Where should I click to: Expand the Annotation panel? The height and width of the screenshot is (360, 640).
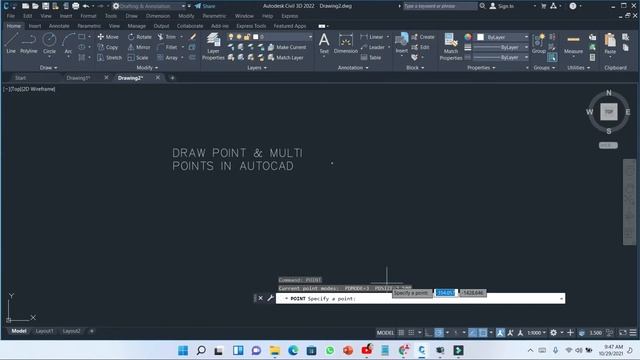[353, 68]
